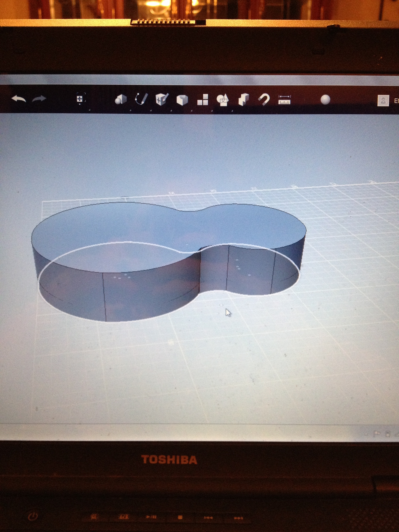399x532 pixels.
Task: Open the Grouping shapes tool
Action: [x=223, y=100]
